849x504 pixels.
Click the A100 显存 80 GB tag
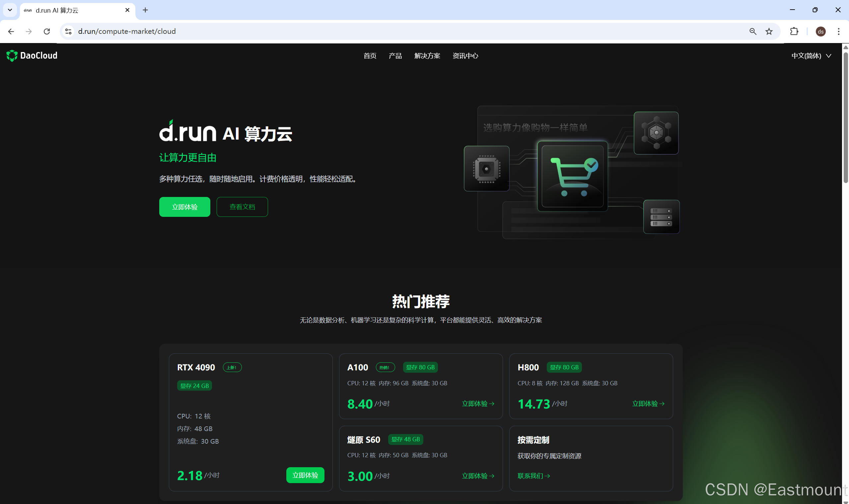(x=420, y=367)
